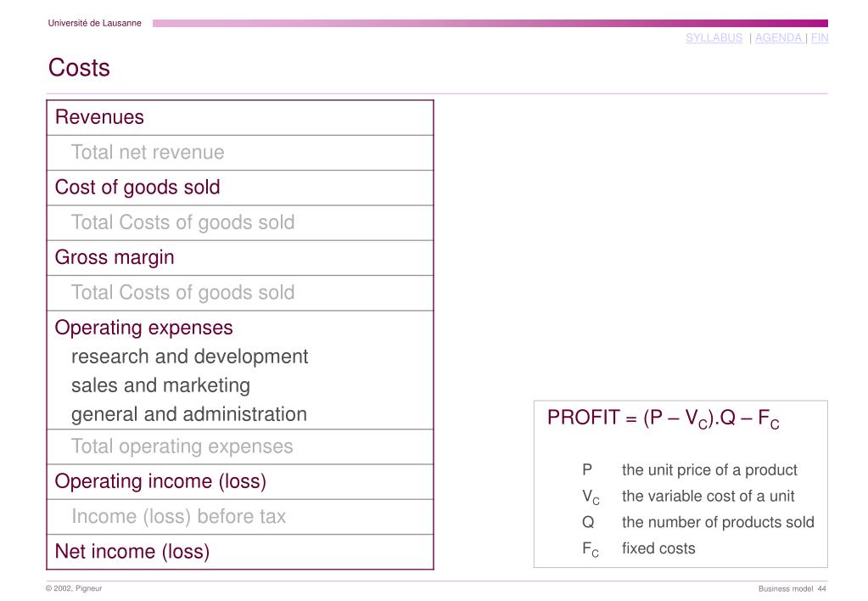Select the Gross margin row
The height and width of the screenshot is (601, 868).
[239, 257]
